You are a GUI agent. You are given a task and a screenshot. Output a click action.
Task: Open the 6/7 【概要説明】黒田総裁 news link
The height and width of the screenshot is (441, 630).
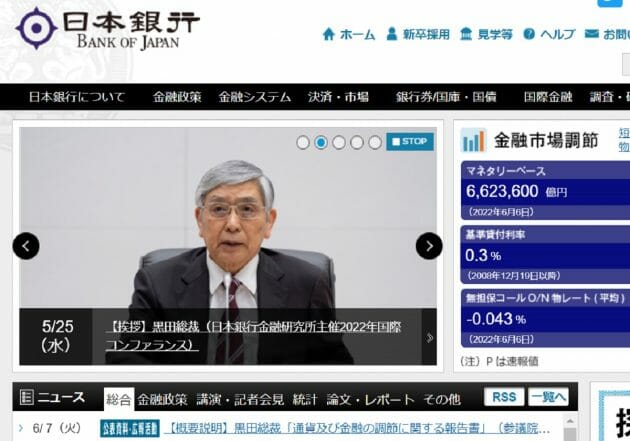358,429
